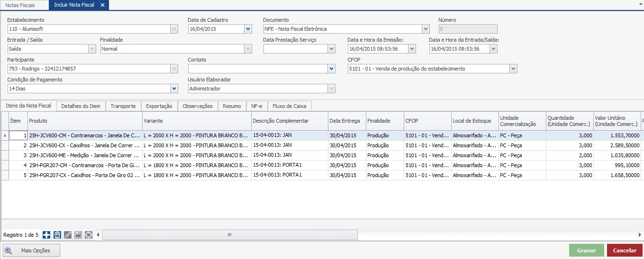Screen dimensions: 644x259
Task: Click the left arrow of horizontal scrollbar
Action: pyautogui.click(x=98, y=235)
